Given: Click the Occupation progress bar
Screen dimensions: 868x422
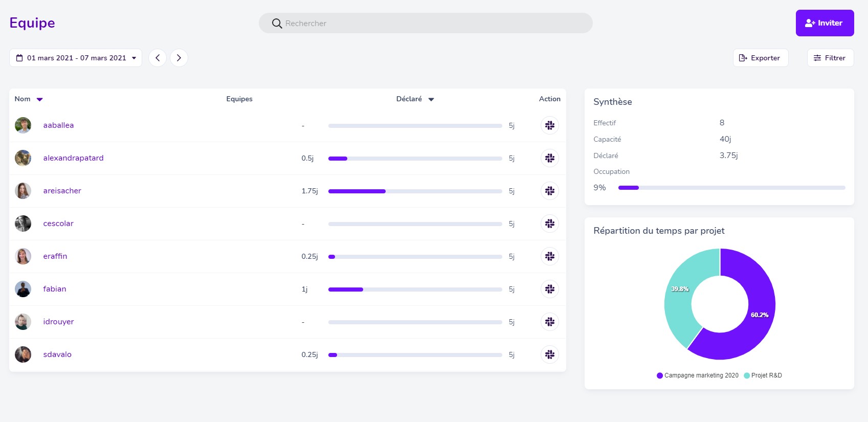Looking at the screenshot, I should pyautogui.click(x=731, y=188).
